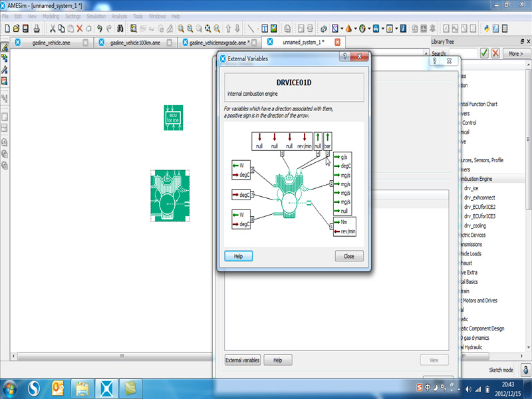Viewport: 532px width, 399px height.
Task: Click the New file icon in toolbar
Action: pos(6,29)
